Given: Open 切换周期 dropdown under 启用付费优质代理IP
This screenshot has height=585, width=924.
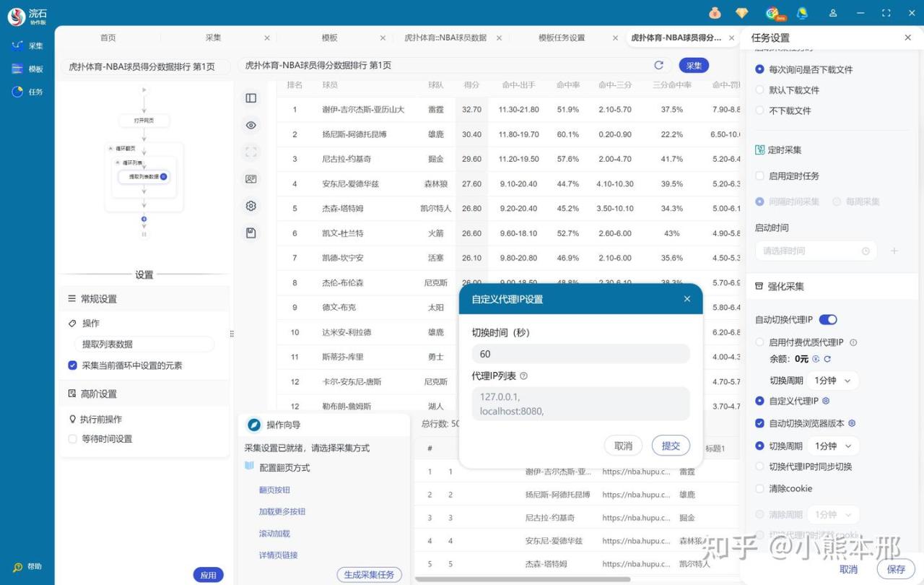Looking at the screenshot, I should [834, 381].
